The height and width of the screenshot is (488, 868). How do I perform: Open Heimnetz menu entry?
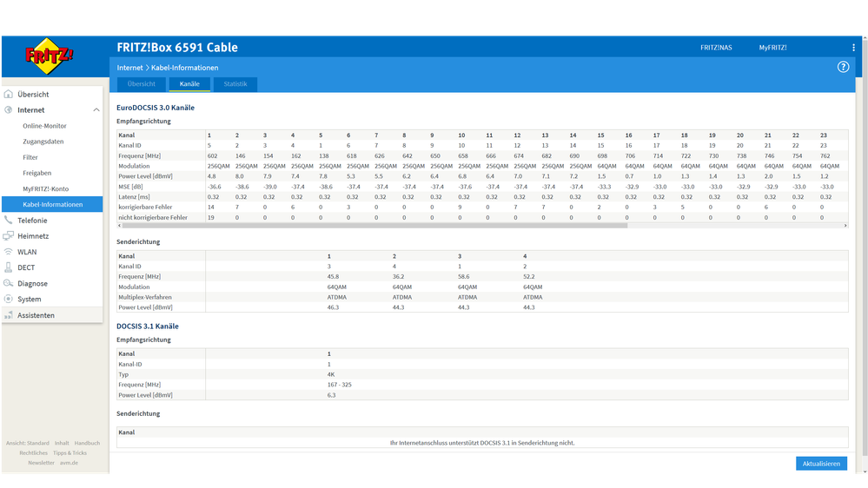point(33,235)
